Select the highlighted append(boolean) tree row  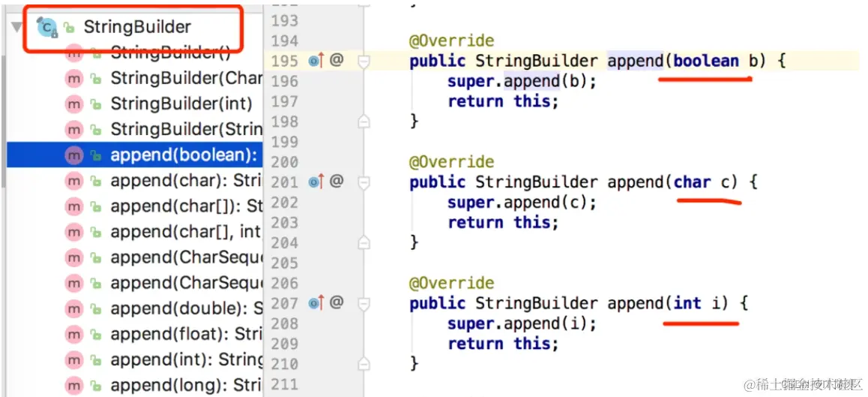[134, 155]
